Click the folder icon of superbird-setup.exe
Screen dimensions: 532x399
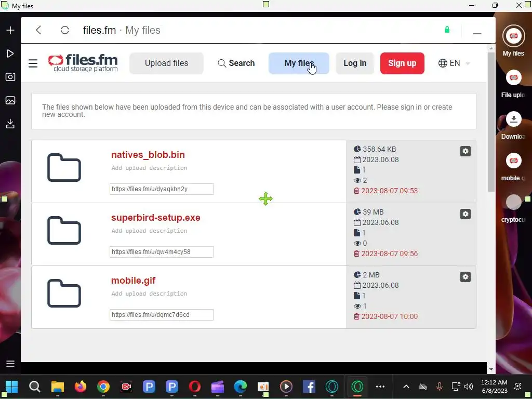coord(64,230)
